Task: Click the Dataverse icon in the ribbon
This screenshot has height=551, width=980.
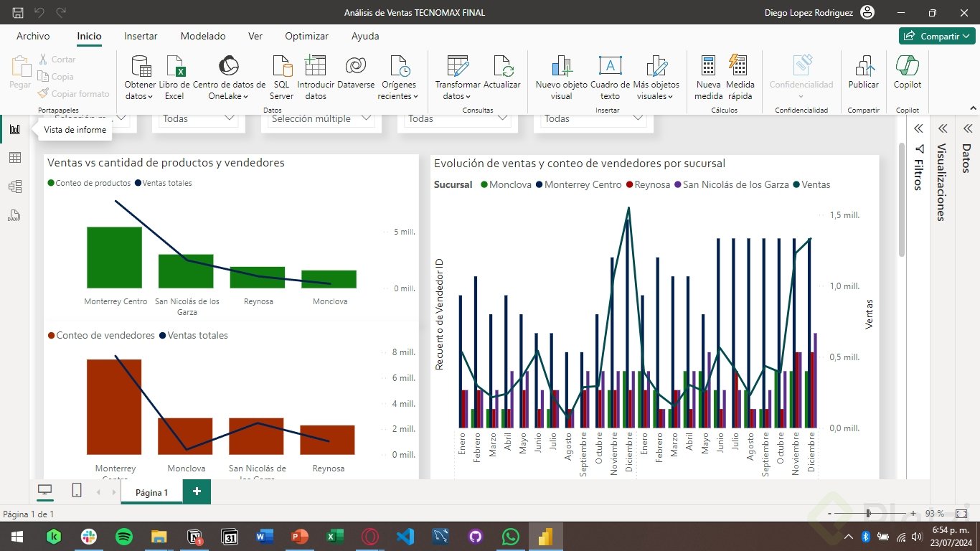Action: [x=355, y=67]
